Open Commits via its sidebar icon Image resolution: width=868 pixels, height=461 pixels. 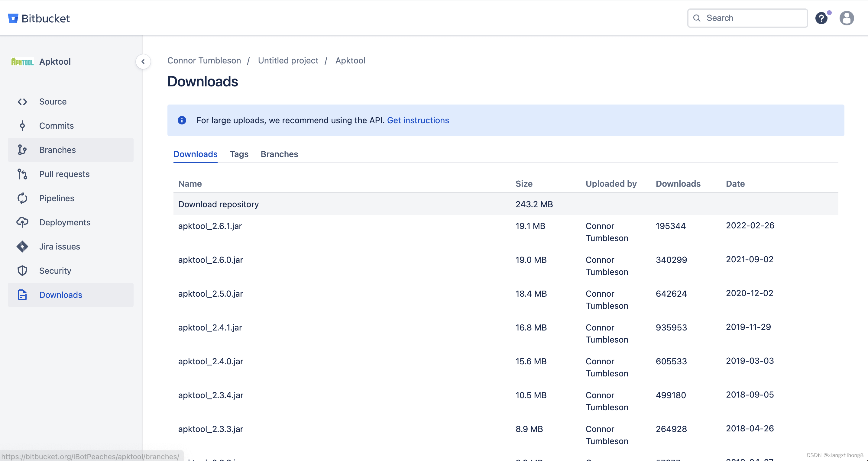22,126
